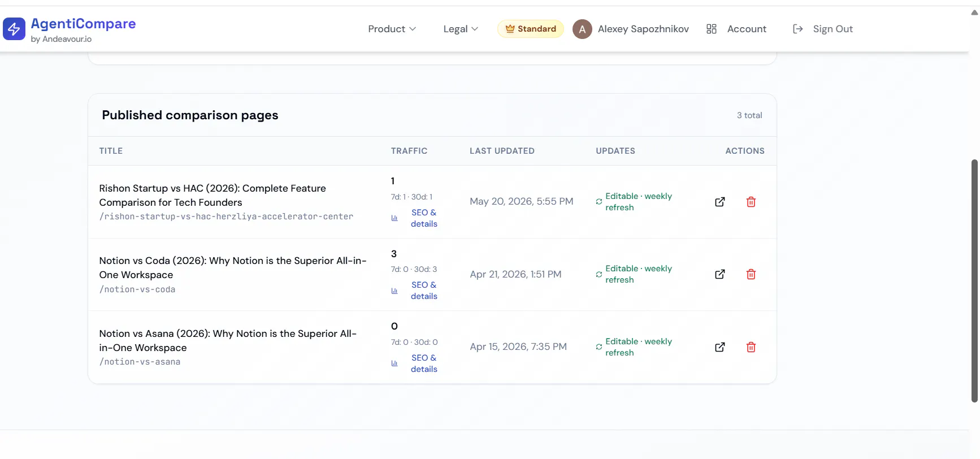This screenshot has height=459, width=980.
Task: Click chart icon in Rishon Startup row
Action: coord(394,218)
